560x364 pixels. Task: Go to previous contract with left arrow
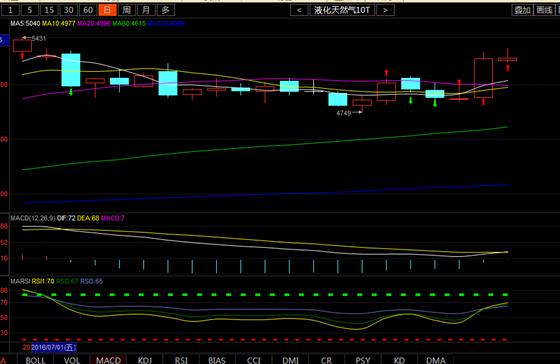pos(299,10)
